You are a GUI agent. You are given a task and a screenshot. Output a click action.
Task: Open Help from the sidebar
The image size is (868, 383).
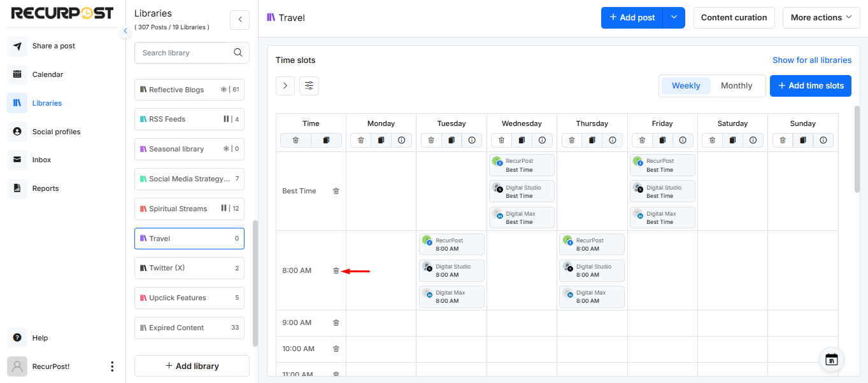point(40,338)
